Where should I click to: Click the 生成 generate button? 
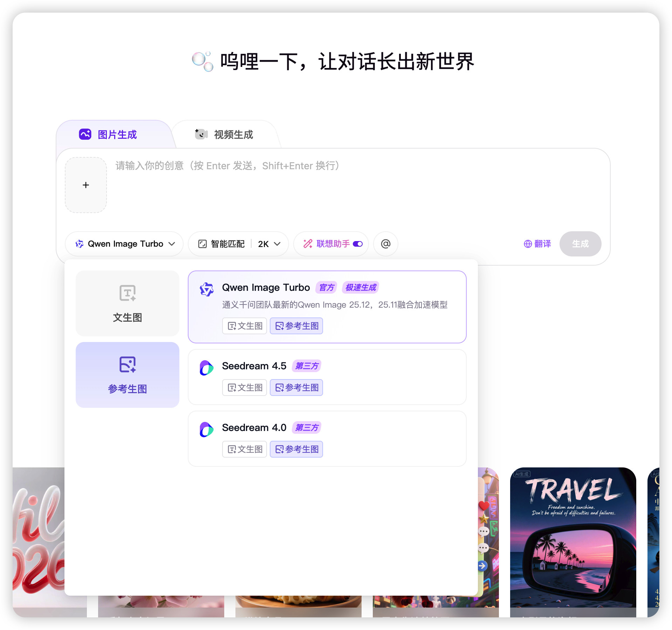pos(580,244)
